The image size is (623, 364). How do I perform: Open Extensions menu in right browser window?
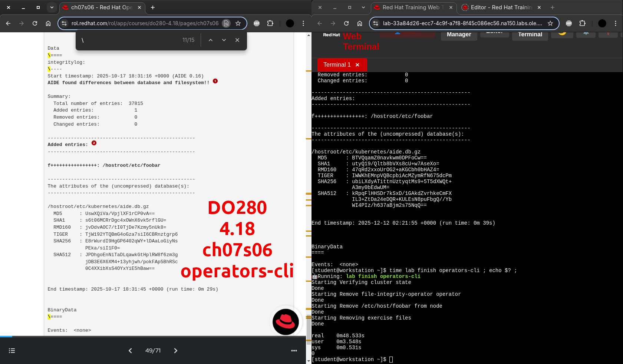(583, 23)
